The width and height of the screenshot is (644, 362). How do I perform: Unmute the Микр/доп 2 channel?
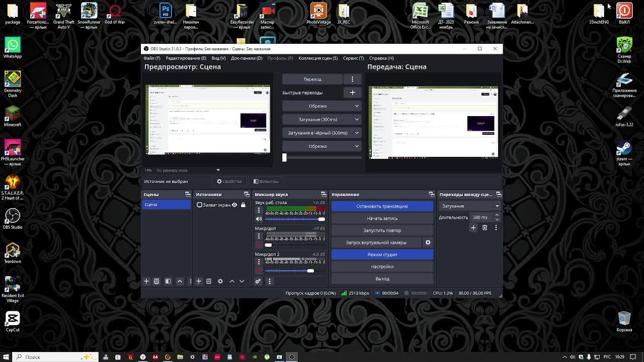click(x=259, y=270)
